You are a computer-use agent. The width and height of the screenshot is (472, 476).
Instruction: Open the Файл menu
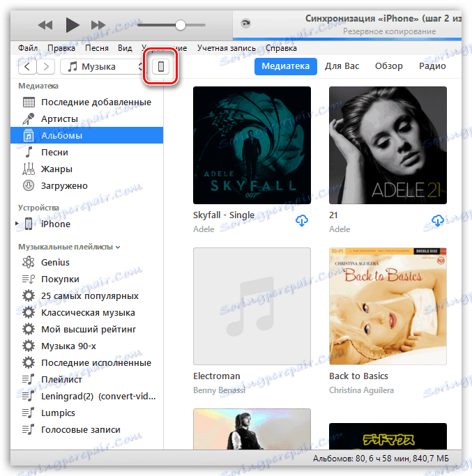click(28, 48)
